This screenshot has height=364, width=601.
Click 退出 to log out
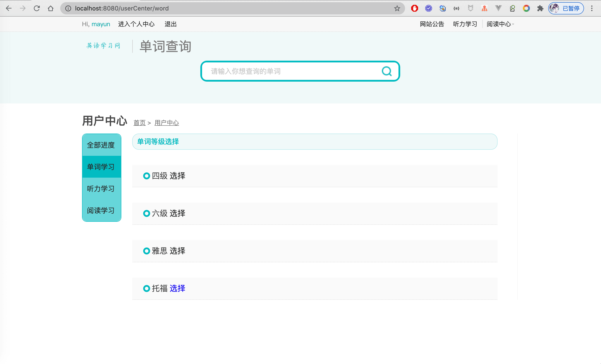(170, 24)
